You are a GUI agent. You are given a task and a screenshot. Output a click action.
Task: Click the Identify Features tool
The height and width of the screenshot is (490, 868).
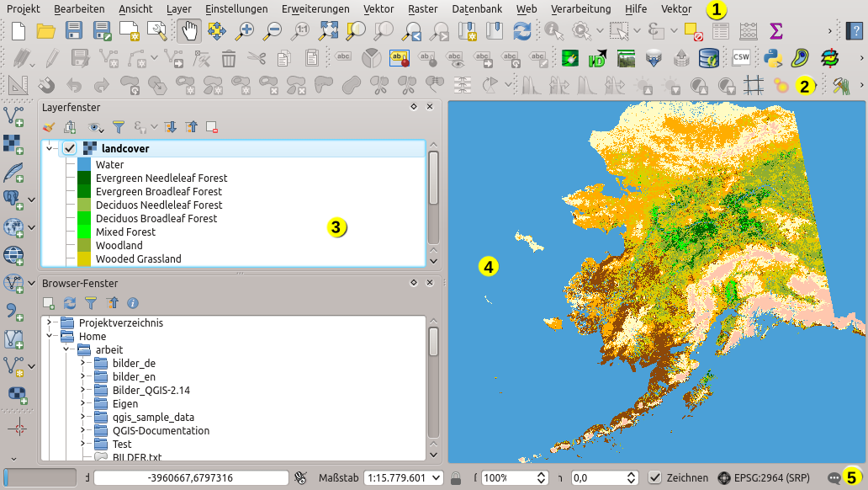(553, 31)
